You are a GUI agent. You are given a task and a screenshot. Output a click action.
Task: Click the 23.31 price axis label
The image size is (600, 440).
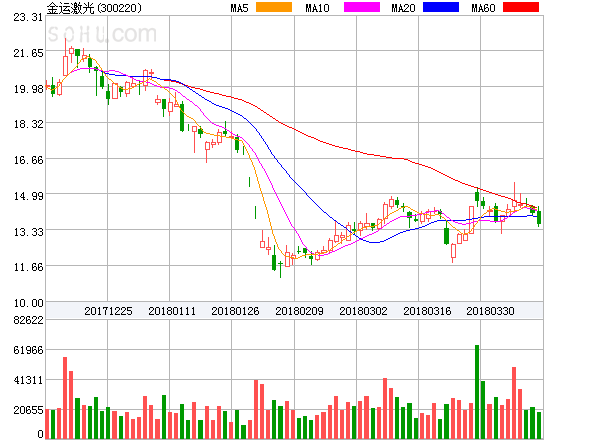[x=28, y=17]
